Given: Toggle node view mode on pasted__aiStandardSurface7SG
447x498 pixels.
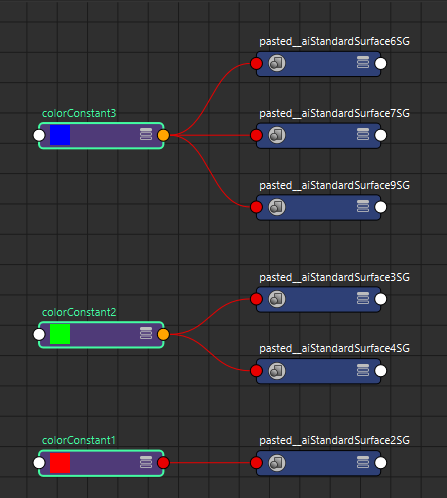Looking at the screenshot, I should 363,134.
